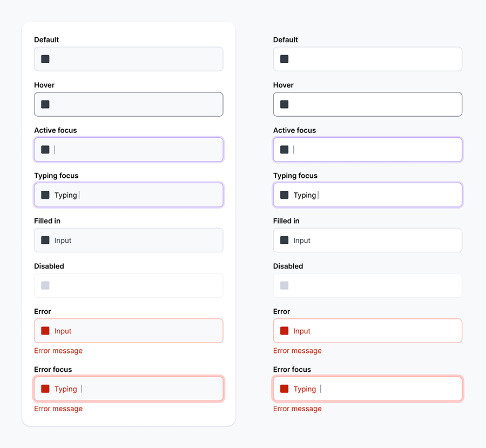Click the square icon in the white-filled Default field

pyautogui.click(x=285, y=59)
